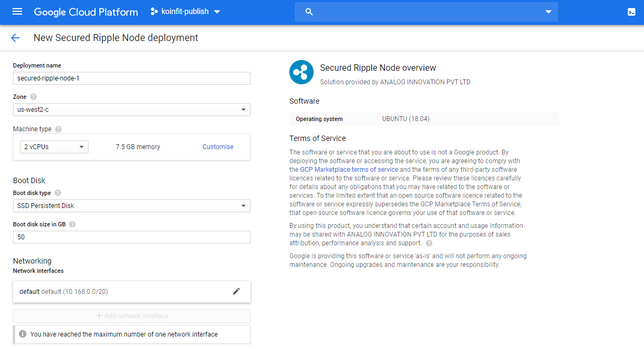The height and width of the screenshot is (349, 644).
Task: Open the 2 vCPUs machine dropdown
Action: (x=54, y=147)
